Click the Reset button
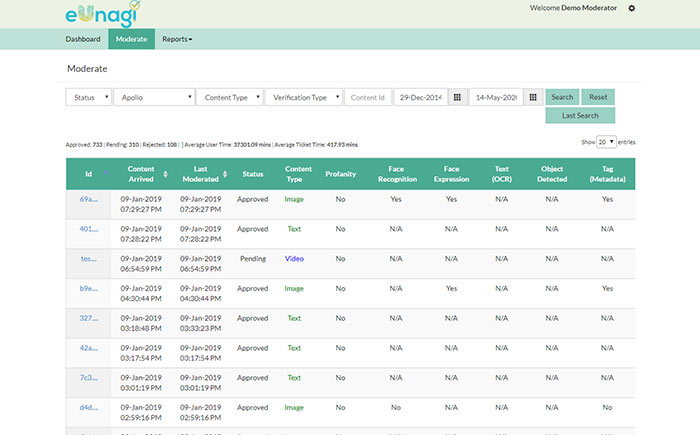700x435 pixels. tap(598, 97)
